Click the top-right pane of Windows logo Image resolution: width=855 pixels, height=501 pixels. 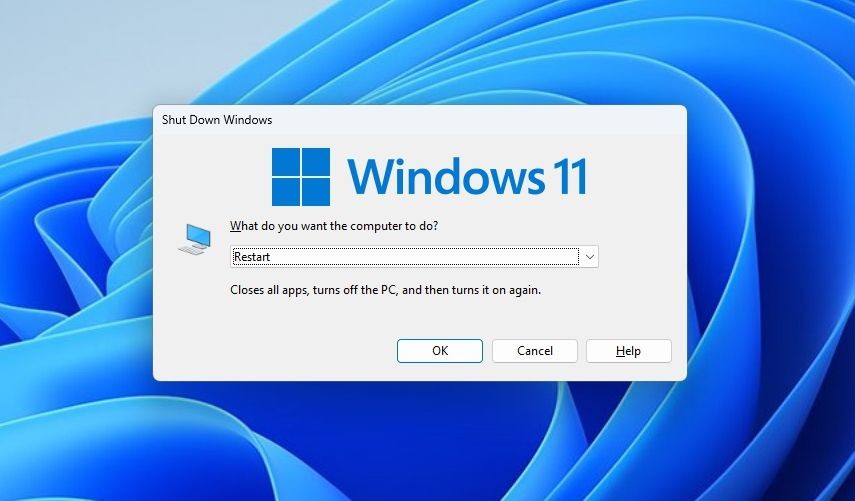tap(316, 162)
